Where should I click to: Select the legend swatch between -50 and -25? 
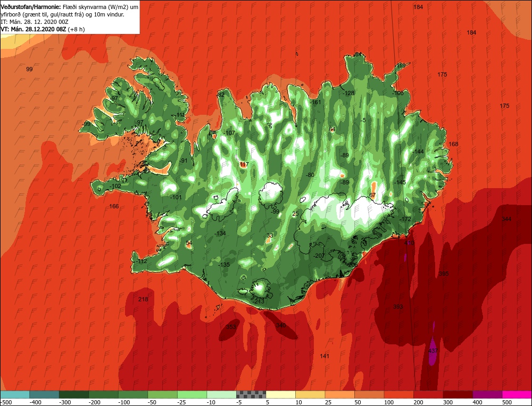pyautogui.click(x=162, y=394)
